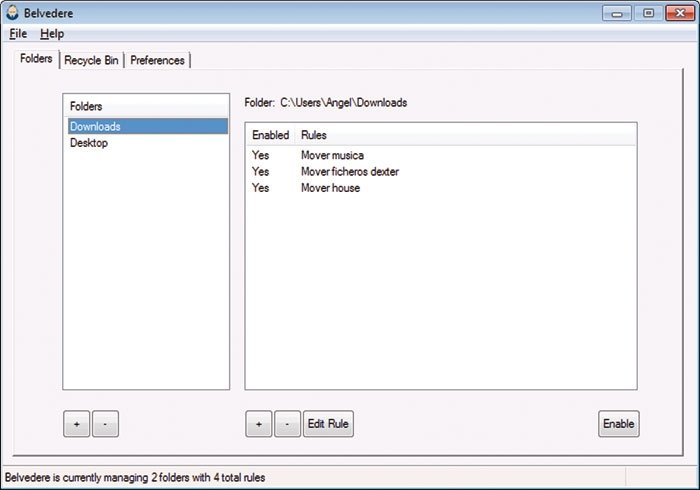700x490 pixels.
Task: Click Yes in the Mover house row
Action: (x=260, y=188)
